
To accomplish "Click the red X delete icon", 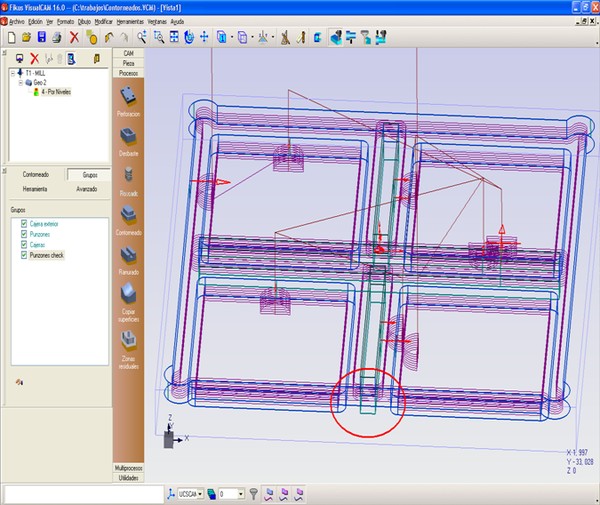I will (74, 37).
